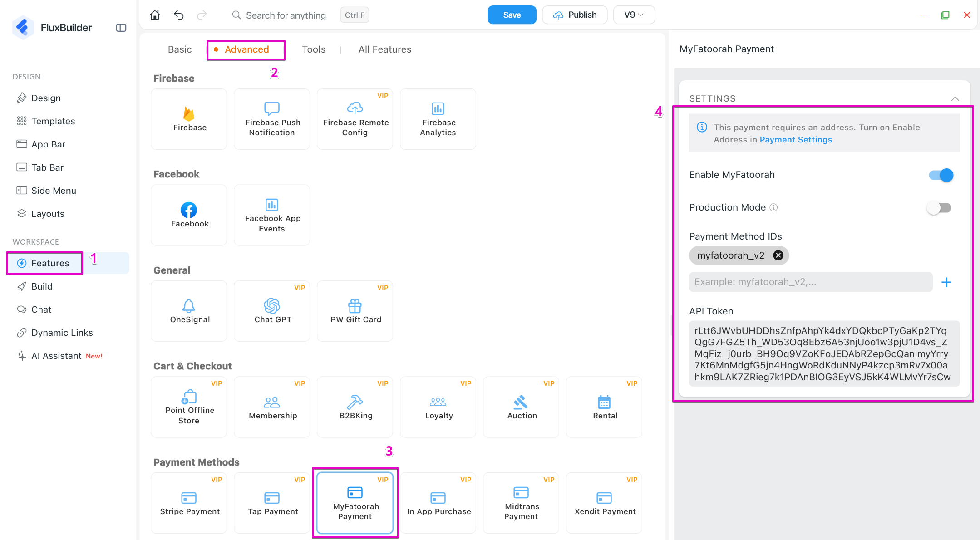Open Stripe Payment settings
The image size is (980, 540).
(x=189, y=503)
